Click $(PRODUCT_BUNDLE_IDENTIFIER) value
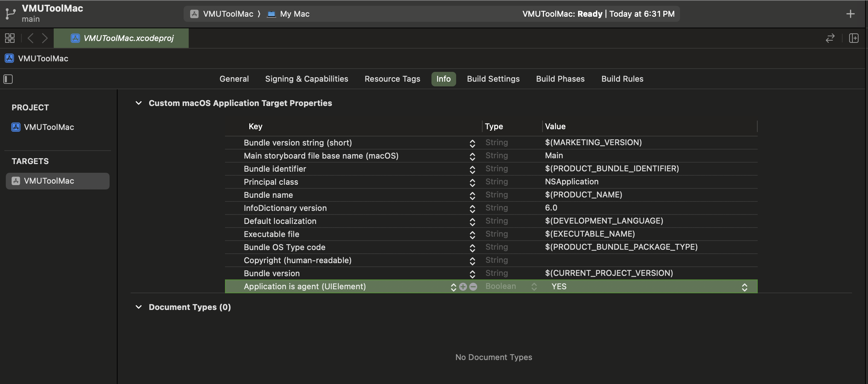Screen dimensions: 868x384 click(x=612, y=168)
